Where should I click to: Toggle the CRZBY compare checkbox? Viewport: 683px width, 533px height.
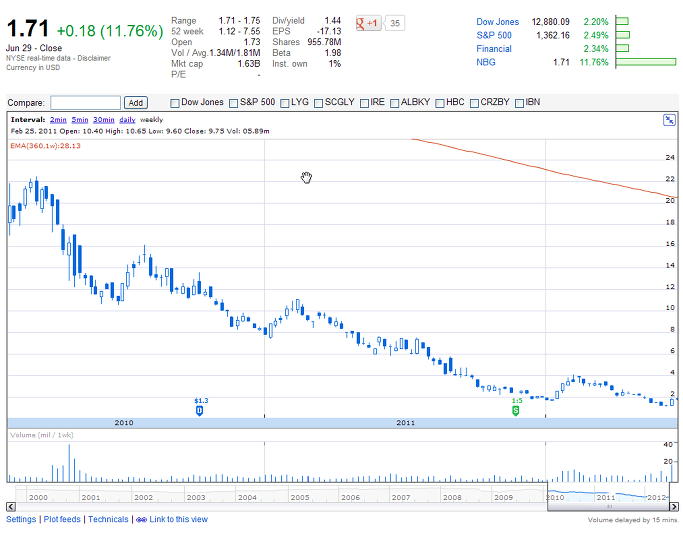474,103
